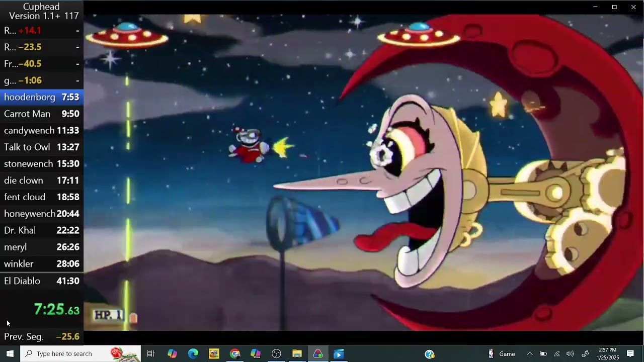This screenshot has width=644, height=362.
Task: Select the honeywench split
Action: pos(42,214)
